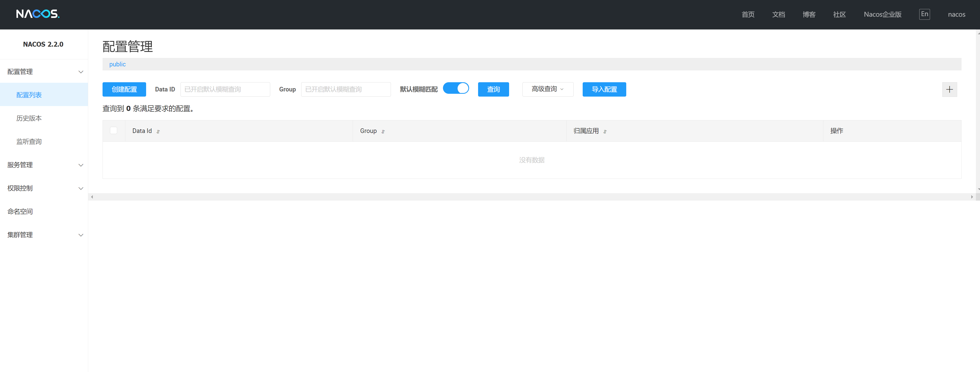Click the Data ID search input field
The image size is (980, 372).
pos(225,89)
